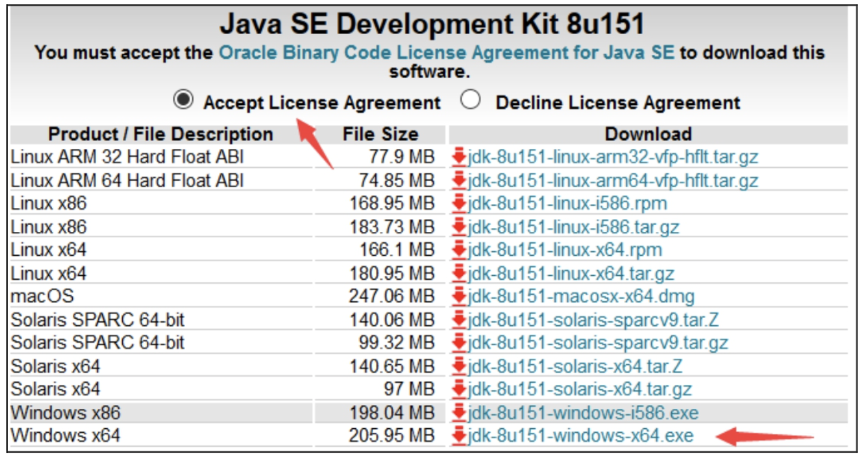Click the Windows x86 product cell
The image size is (868, 456).
161,413
